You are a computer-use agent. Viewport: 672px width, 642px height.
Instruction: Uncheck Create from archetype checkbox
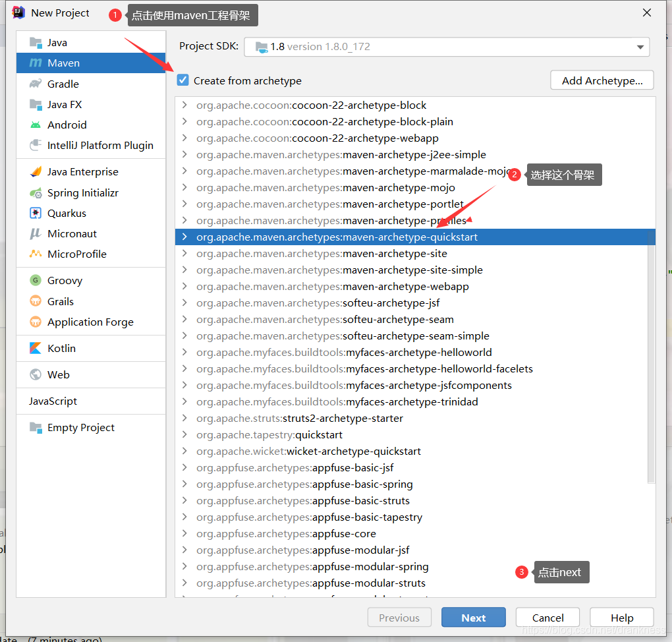pos(183,80)
